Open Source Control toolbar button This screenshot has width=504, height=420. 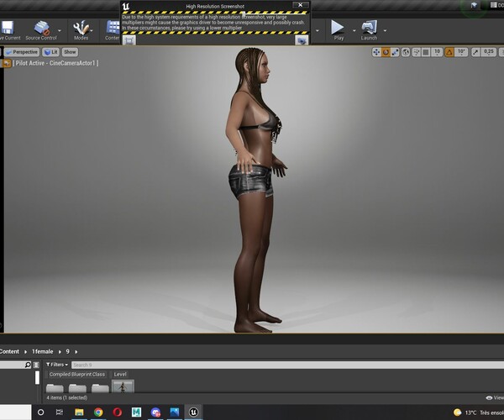pos(41,30)
